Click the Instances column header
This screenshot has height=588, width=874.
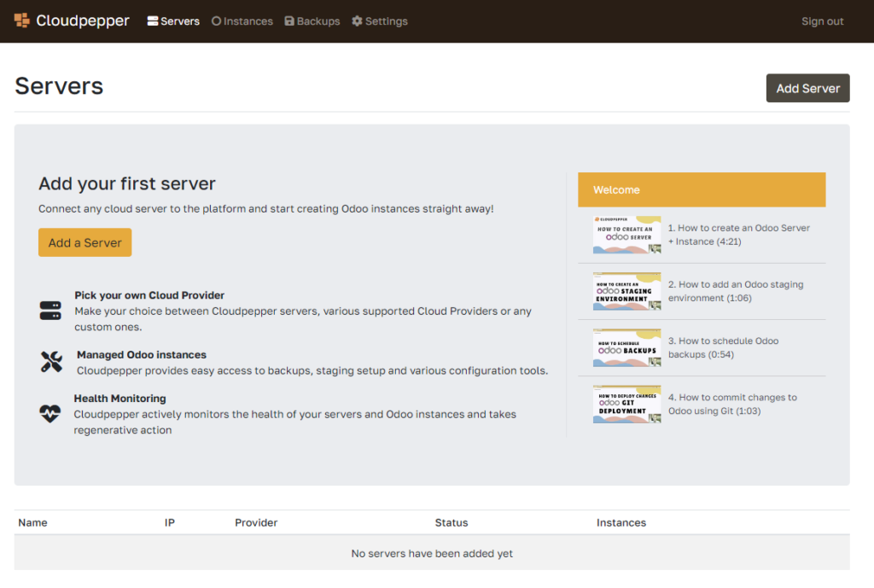[621, 522]
